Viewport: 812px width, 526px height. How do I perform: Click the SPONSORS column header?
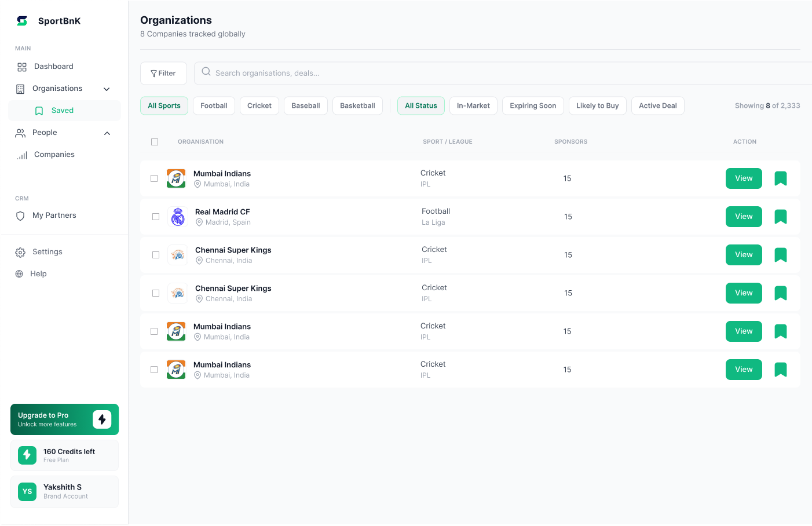[570, 142]
